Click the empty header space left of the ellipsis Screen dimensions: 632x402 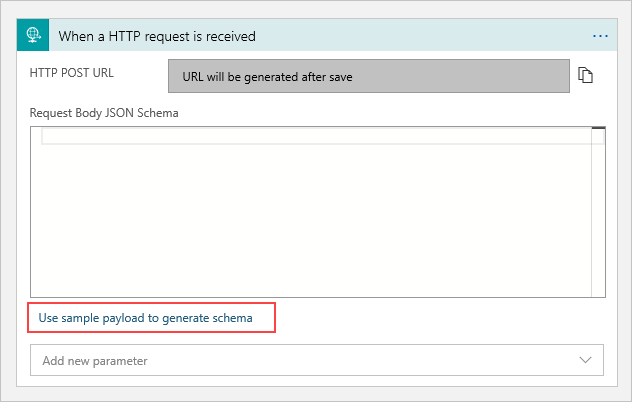click(x=450, y=36)
